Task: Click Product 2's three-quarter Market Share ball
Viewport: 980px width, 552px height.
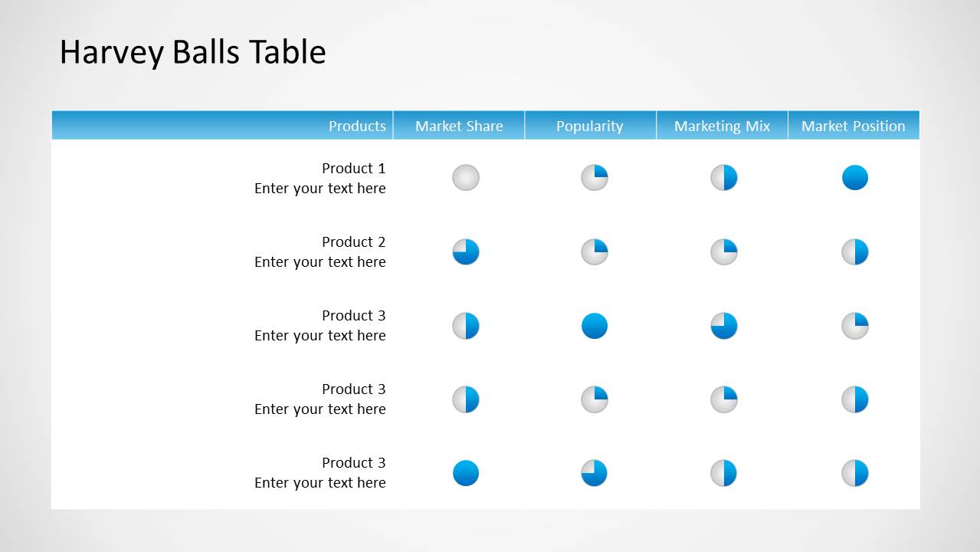Action: pos(466,251)
